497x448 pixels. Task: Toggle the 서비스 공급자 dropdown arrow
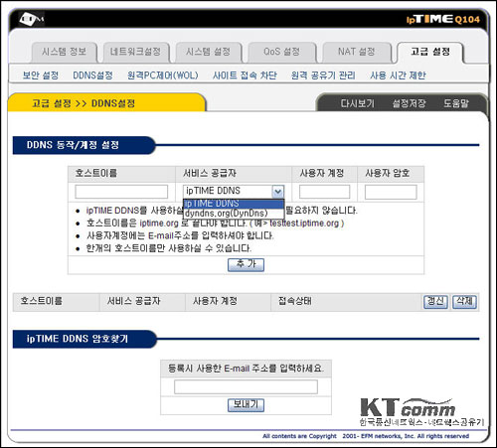277,191
